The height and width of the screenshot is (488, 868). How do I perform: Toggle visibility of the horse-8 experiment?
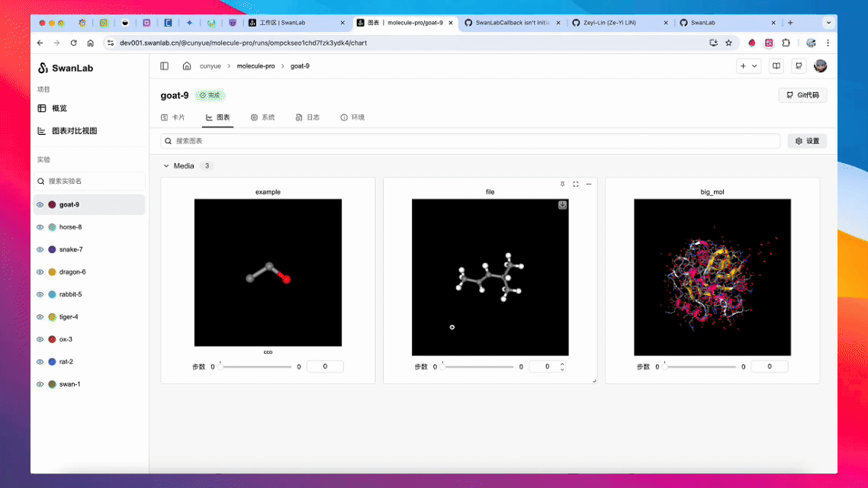tap(40, 227)
